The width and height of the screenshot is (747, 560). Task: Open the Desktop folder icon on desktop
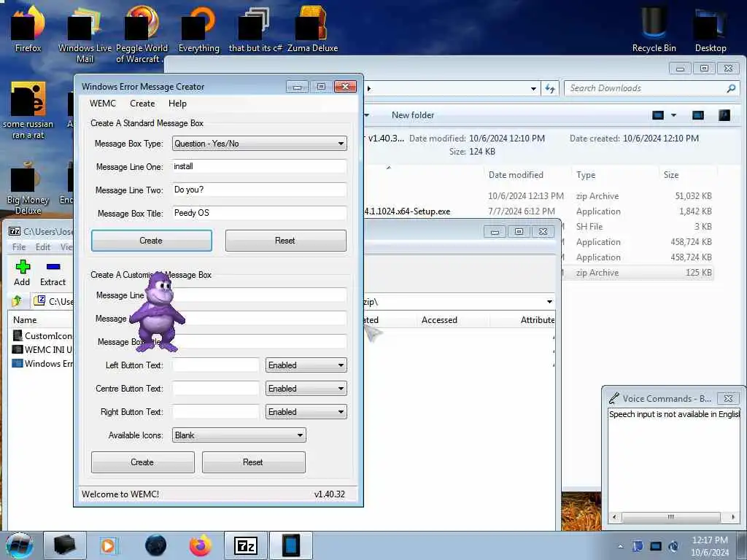pyautogui.click(x=711, y=28)
